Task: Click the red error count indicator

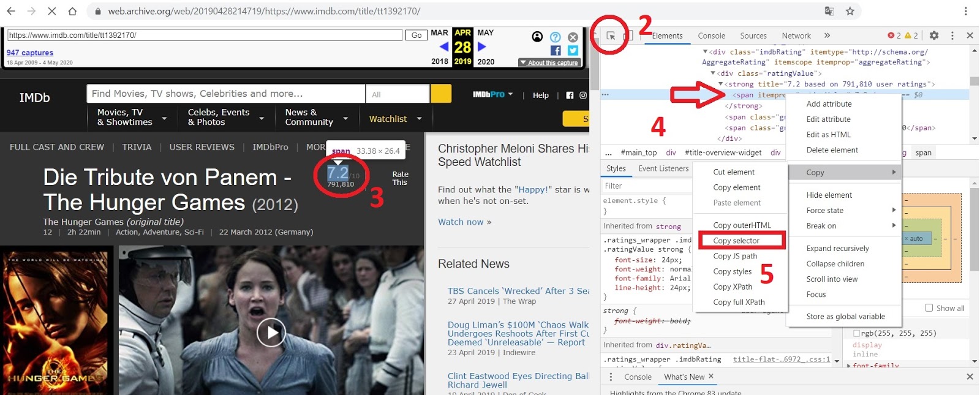Action: tap(894, 36)
